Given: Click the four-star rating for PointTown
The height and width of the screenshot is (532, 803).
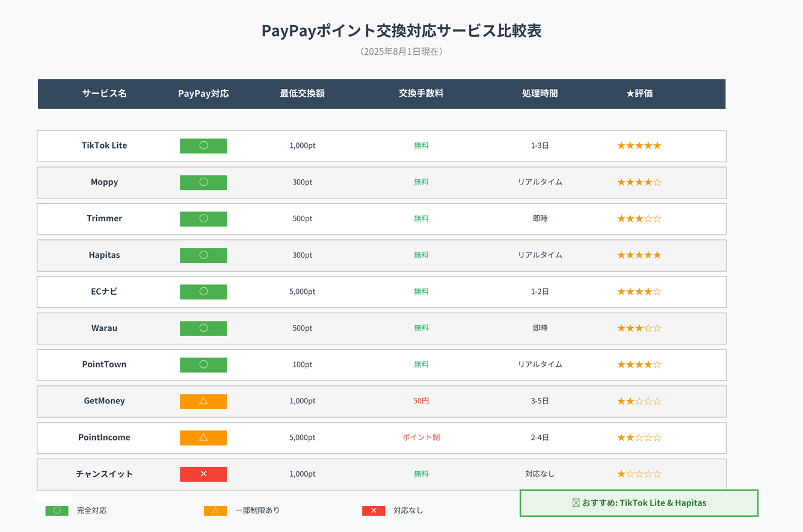Looking at the screenshot, I should click(x=639, y=364).
